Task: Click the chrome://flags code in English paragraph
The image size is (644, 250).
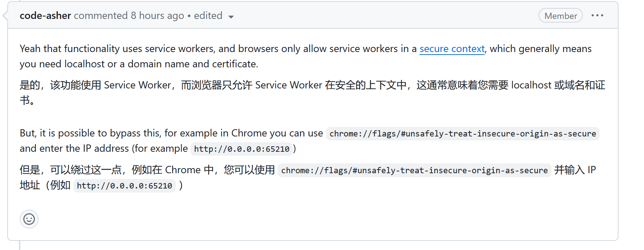Action: pos(462,134)
